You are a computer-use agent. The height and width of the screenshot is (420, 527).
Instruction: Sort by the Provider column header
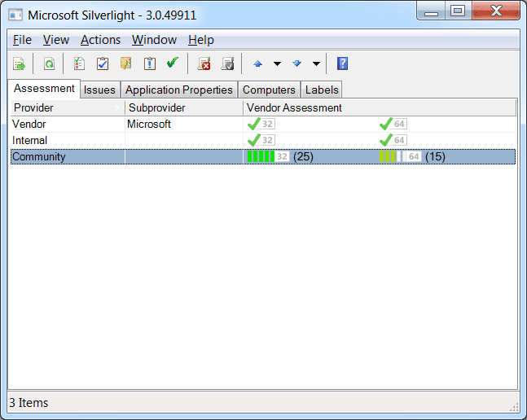68,107
